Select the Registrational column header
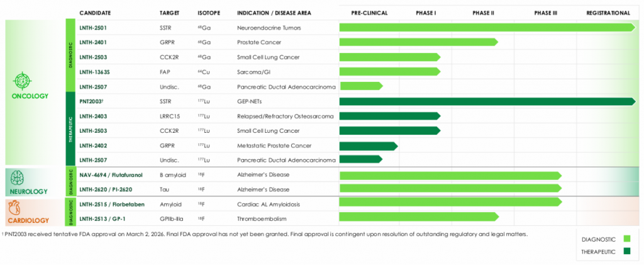The width and height of the screenshot is (644, 265). 608,13
